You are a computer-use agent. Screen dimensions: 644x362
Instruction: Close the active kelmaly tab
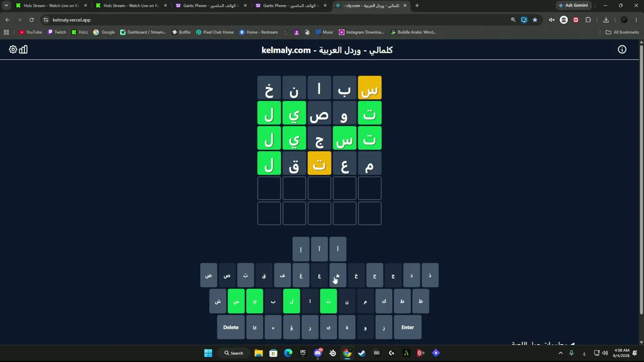405,6
